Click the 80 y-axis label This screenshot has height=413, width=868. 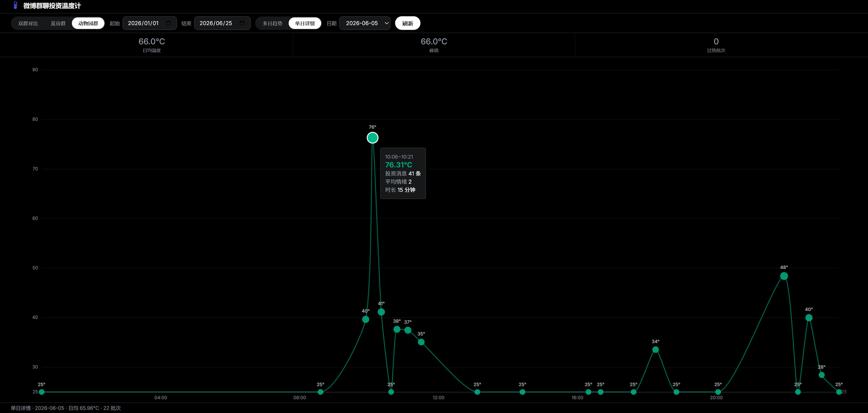35,119
